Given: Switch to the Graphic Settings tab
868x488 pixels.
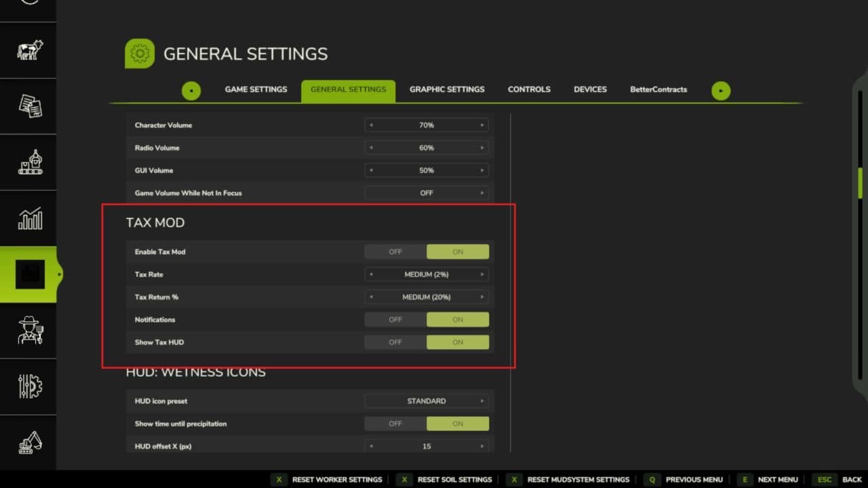Looking at the screenshot, I should tap(447, 89).
